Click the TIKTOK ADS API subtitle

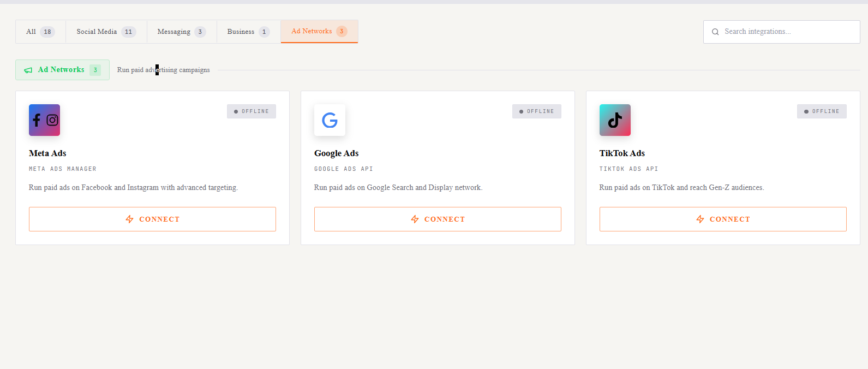click(x=628, y=169)
